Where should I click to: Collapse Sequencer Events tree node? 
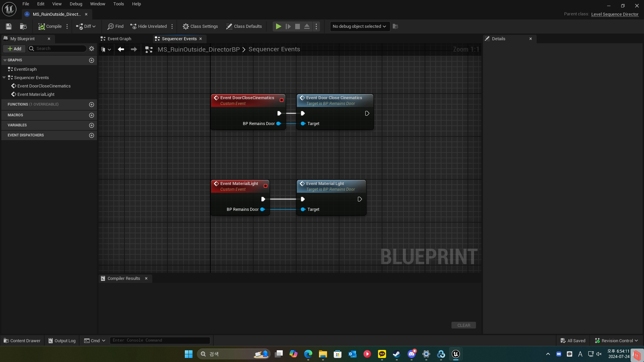pos(4,77)
